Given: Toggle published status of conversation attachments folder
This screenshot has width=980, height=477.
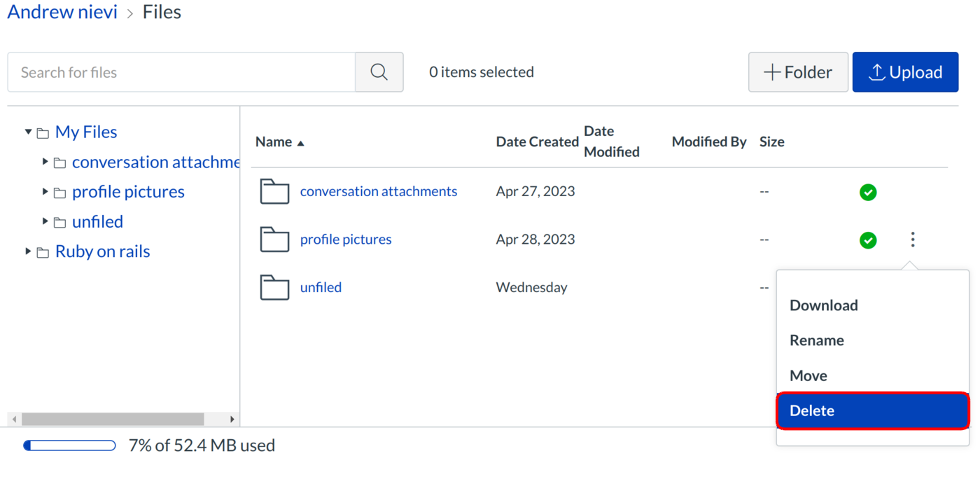Looking at the screenshot, I should (868, 192).
